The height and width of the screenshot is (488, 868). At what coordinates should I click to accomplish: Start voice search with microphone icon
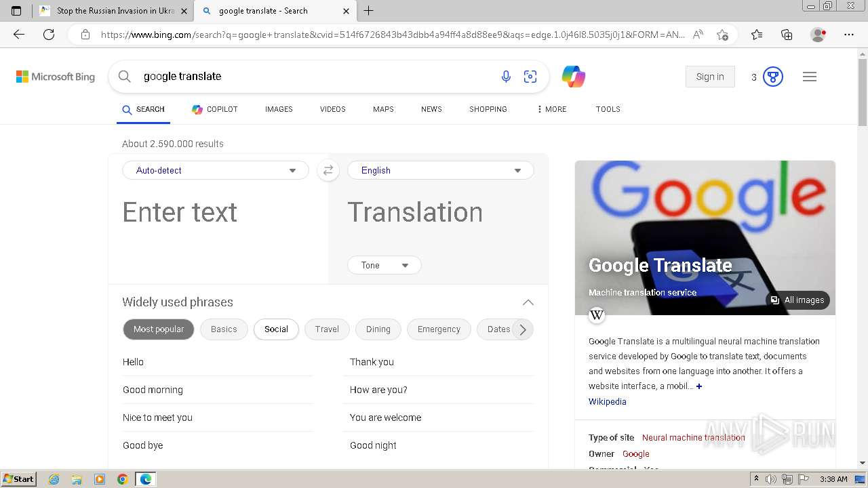pos(506,77)
